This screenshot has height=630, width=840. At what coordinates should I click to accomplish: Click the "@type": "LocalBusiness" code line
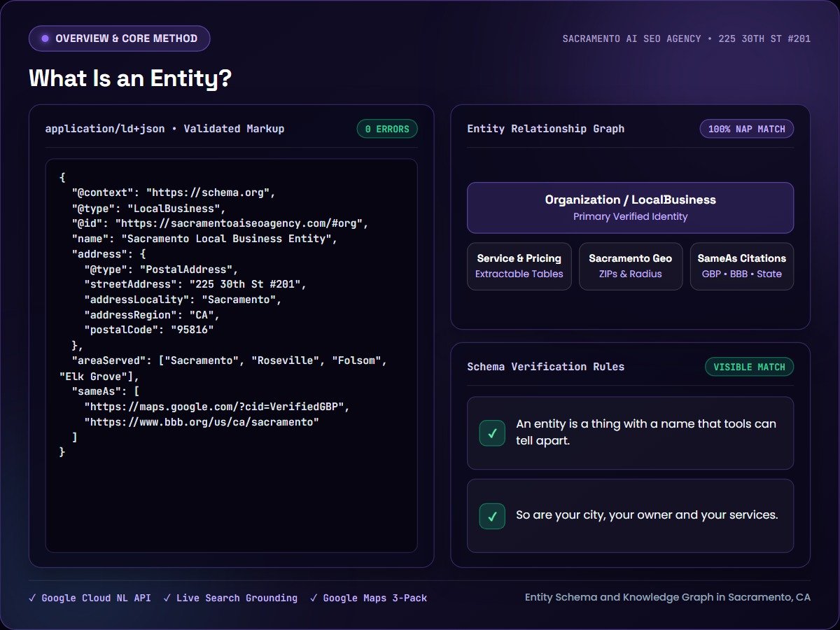point(149,208)
